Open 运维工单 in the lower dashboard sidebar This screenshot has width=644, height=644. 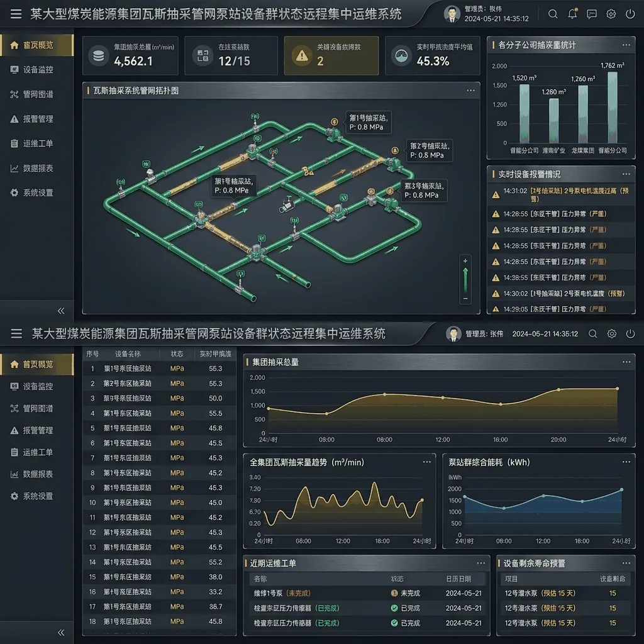click(x=37, y=452)
